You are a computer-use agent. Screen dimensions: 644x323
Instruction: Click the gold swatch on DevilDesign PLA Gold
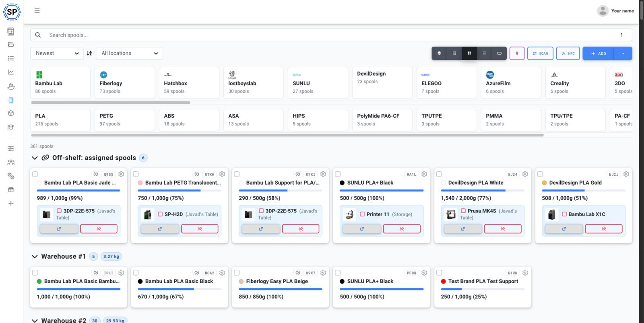coord(544,183)
